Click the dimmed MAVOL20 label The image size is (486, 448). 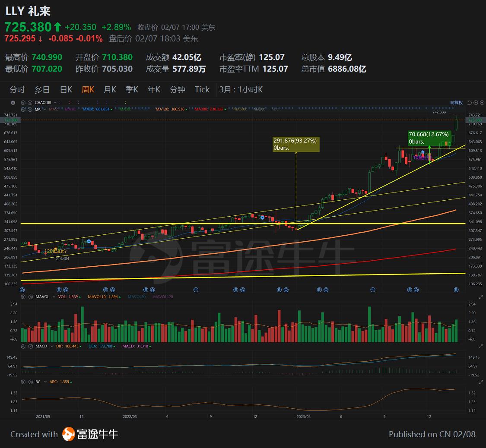pyautogui.click(x=137, y=297)
